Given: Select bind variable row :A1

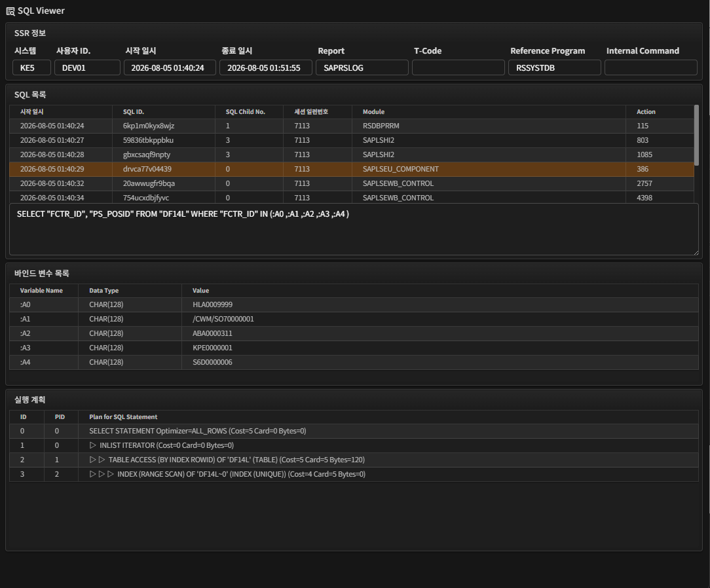Looking at the screenshot, I should pos(354,319).
